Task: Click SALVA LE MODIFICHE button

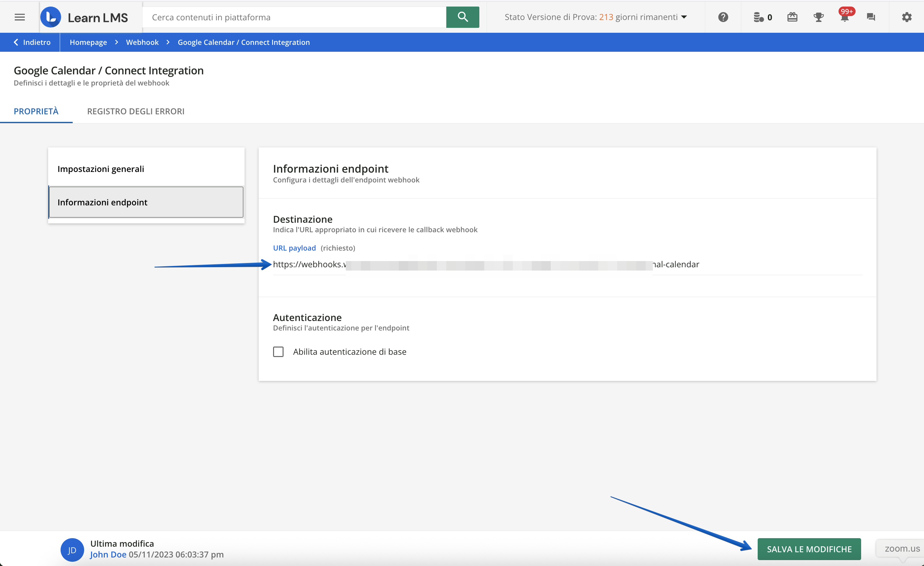Action: [809, 549]
